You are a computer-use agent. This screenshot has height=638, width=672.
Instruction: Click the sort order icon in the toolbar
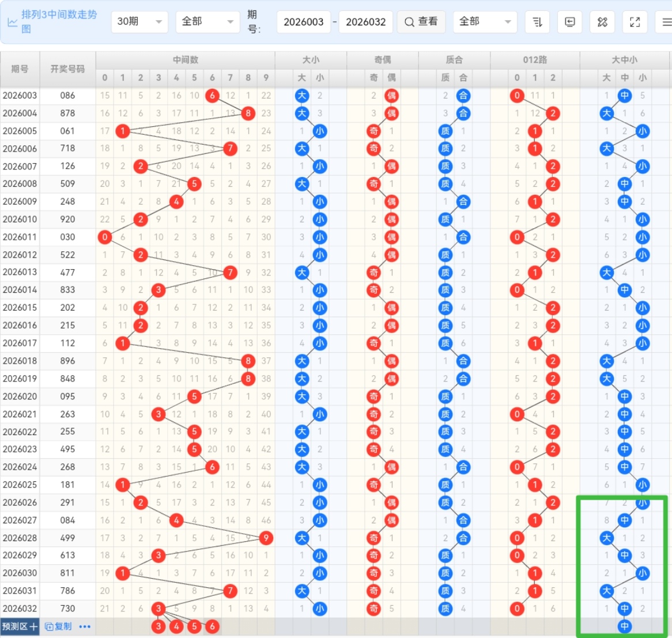tap(537, 22)
